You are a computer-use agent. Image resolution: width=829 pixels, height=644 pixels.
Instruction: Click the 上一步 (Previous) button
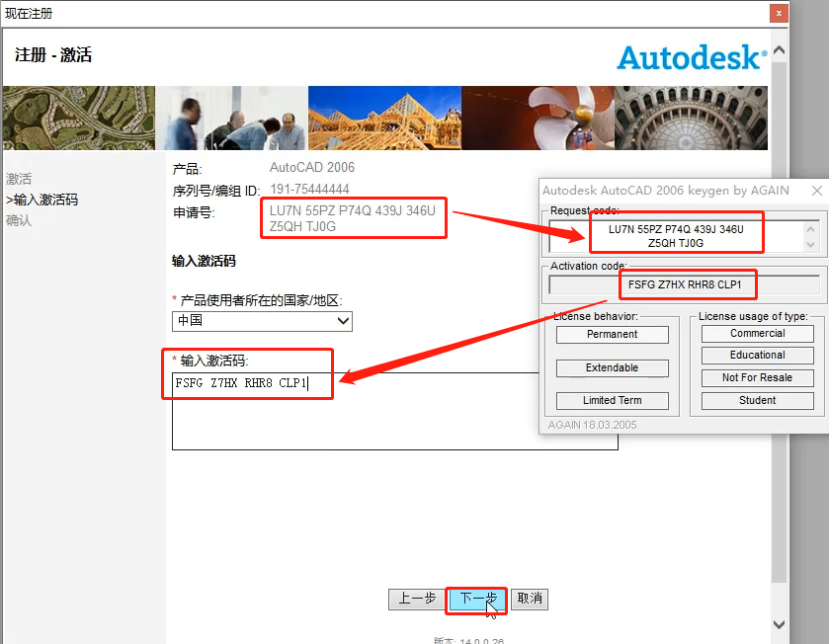pyautogui.click(x=417, y=600)
